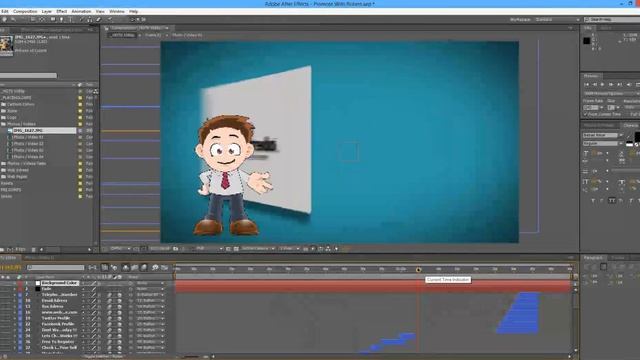Image resolution: width=640 pixels, height=360 pixels.
Task: Toggle the From Current Time checkbox
Action: (586, 114)
